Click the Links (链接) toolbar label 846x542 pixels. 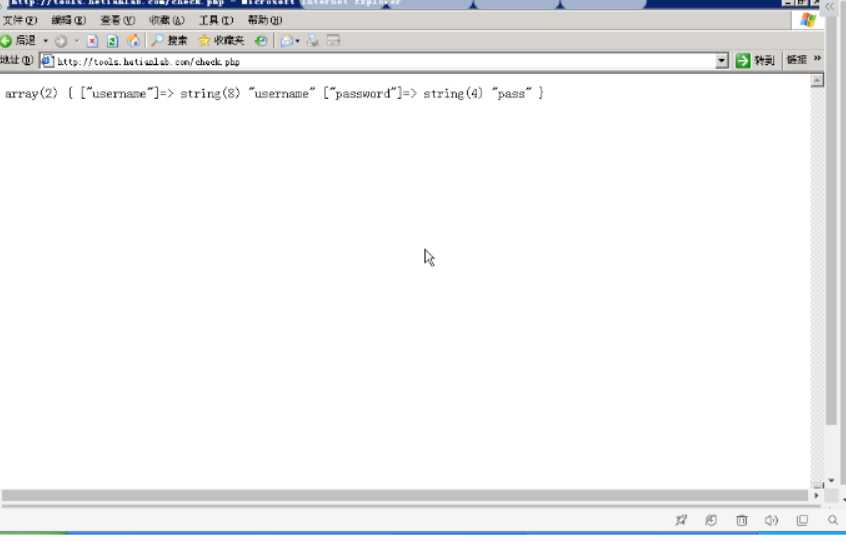pyautogui.click(x=796, y=60)
